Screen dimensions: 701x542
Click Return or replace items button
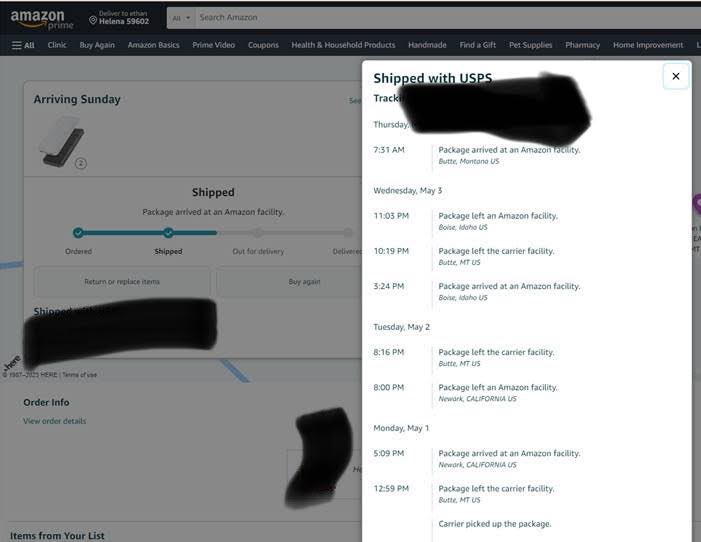(x=122, y=282)
